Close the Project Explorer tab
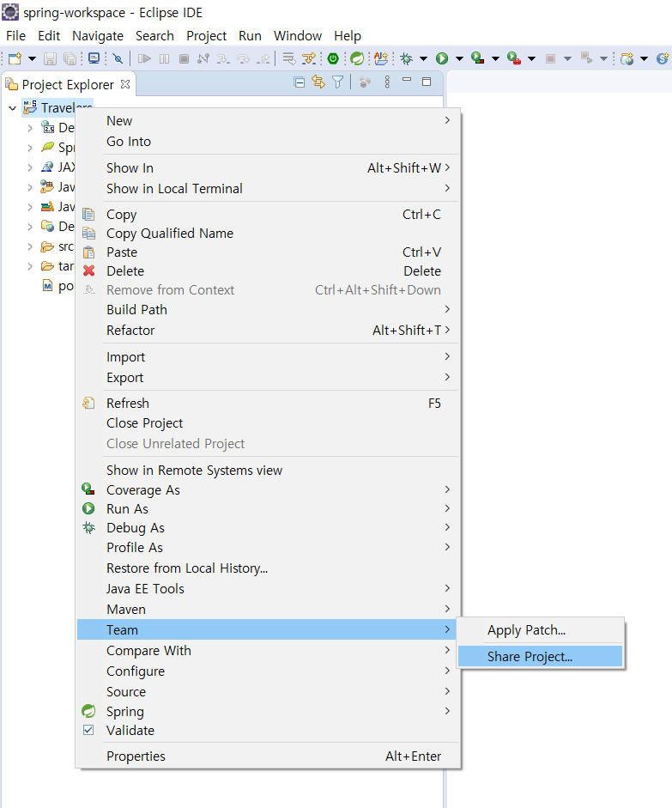The height and width of the screenshot is (808, 672). pyautogui.click(x=125, y=84)
